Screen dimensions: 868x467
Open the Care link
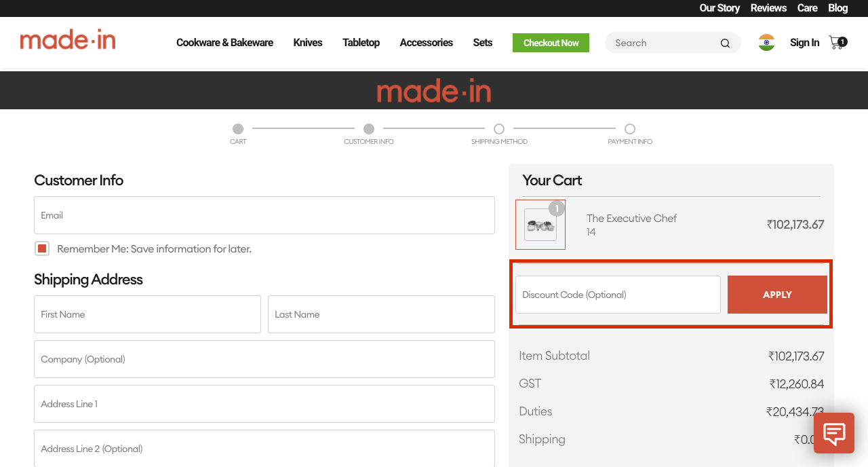pyautogui.click(x=807, y=8)
